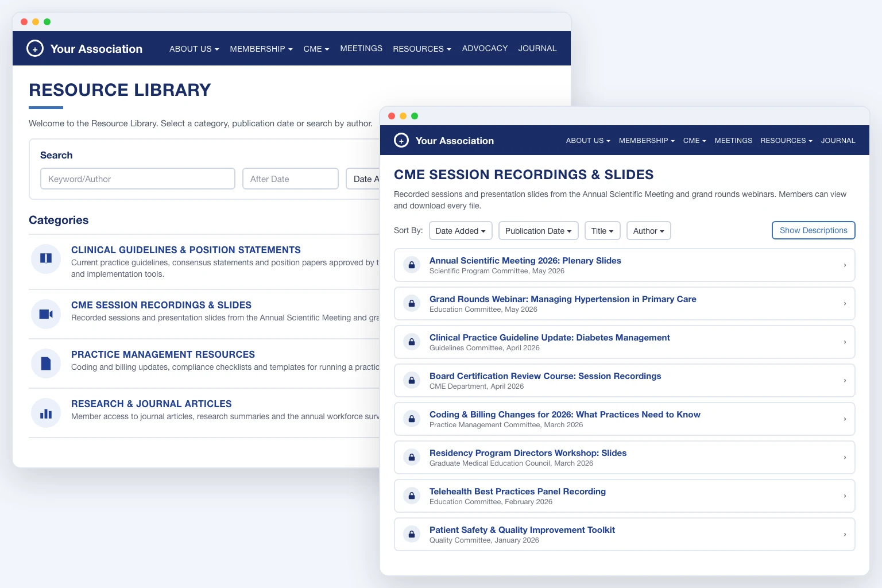Screen dimensions: 882x588
Task: Click the lock icon beside Telehealth Best Practices Panel
Action: click(x=412, y=496)
